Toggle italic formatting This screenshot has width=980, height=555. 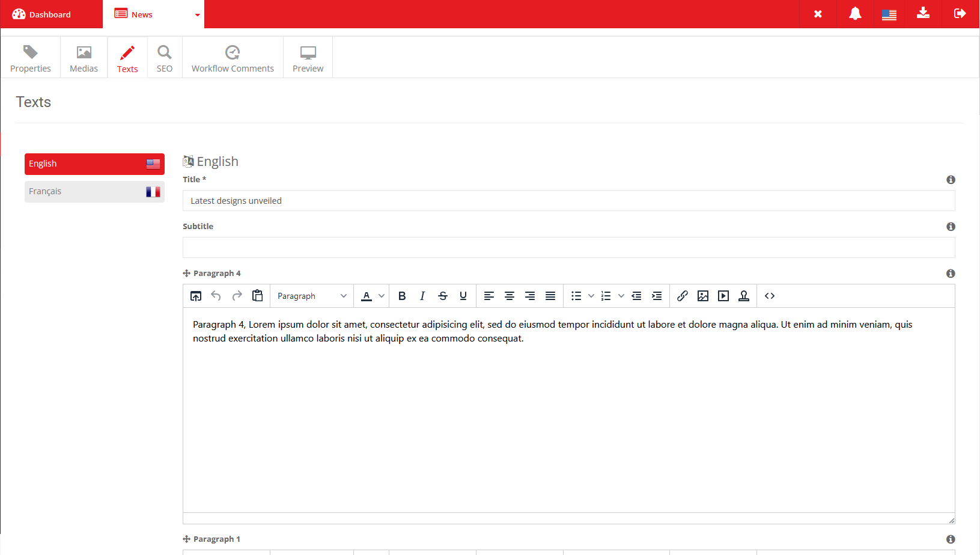click(x=422, y=296)
